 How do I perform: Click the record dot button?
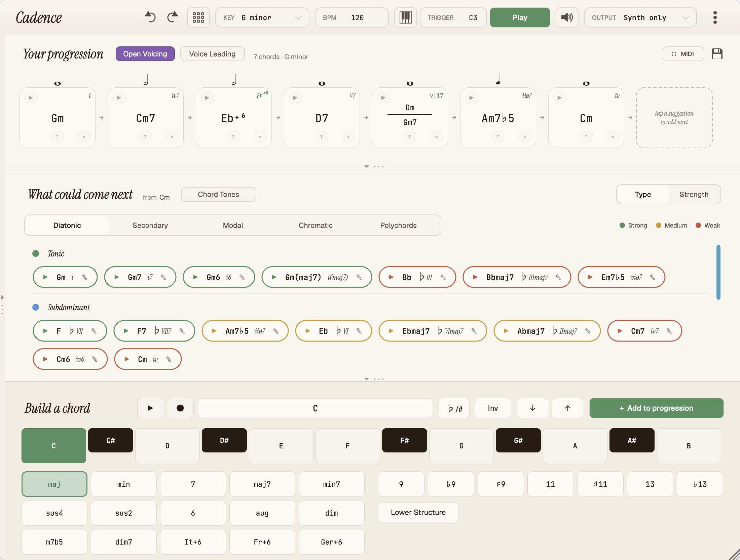coord(180,408)
